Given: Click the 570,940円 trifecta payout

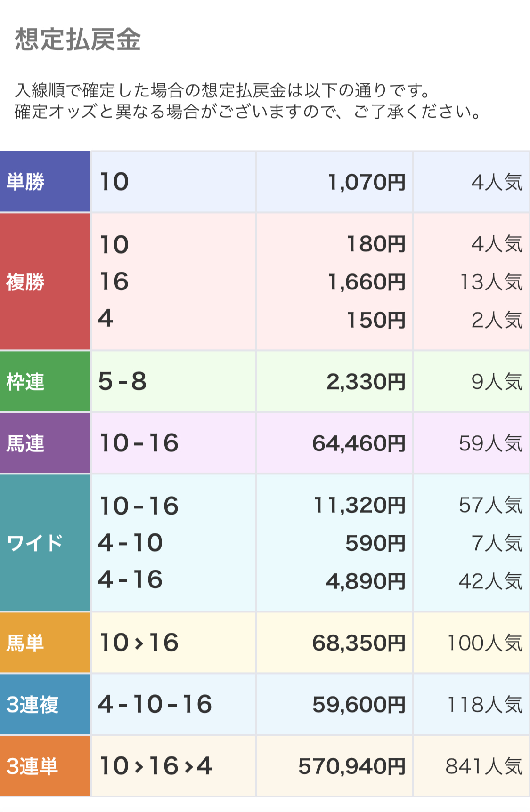Looking at the screenshot, I should [x=351, y=766].
